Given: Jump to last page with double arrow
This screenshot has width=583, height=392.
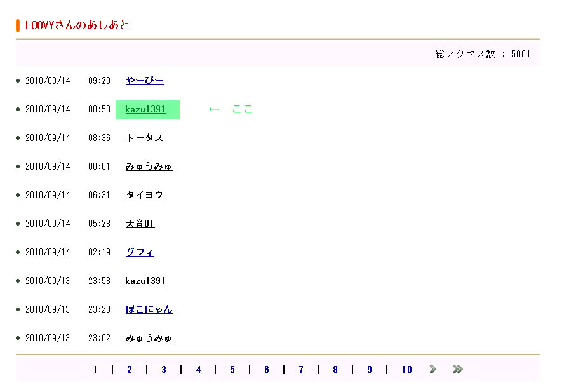Looking at the screenshot, I should tap(457, 369).
